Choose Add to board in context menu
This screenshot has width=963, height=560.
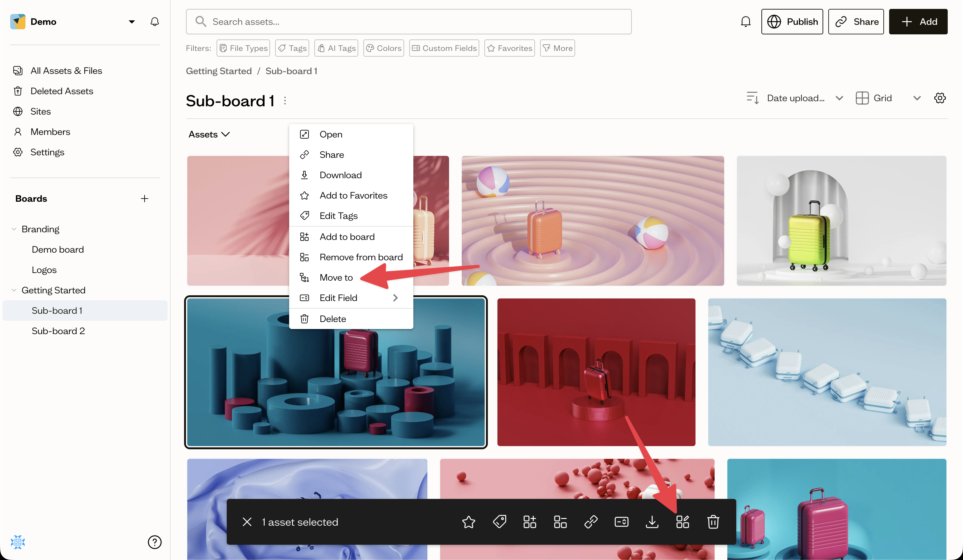click(x=351, y=237)
